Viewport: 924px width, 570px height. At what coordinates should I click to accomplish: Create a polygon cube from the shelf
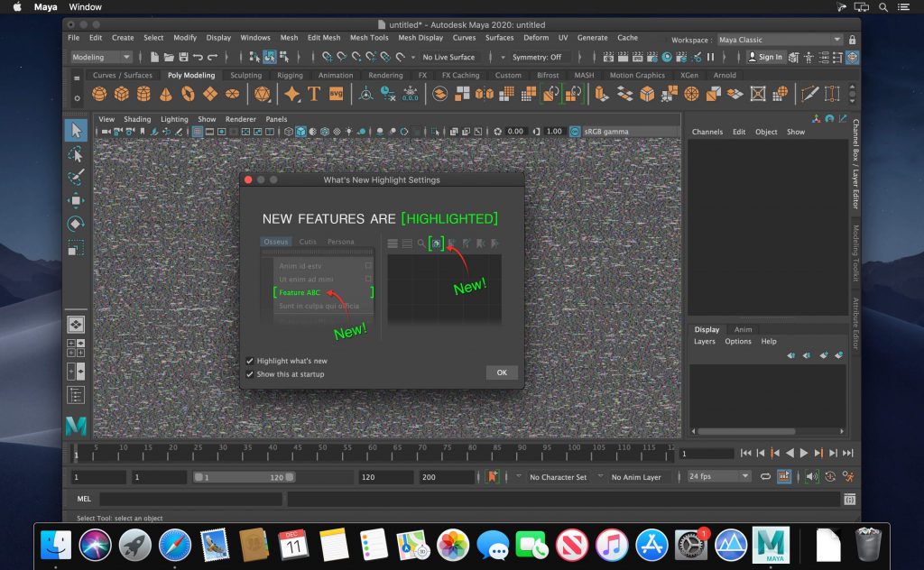coord(122,93)
